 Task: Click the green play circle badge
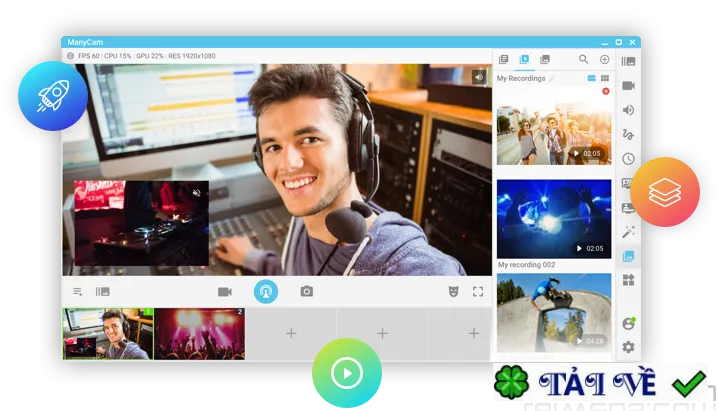[347, 373]
